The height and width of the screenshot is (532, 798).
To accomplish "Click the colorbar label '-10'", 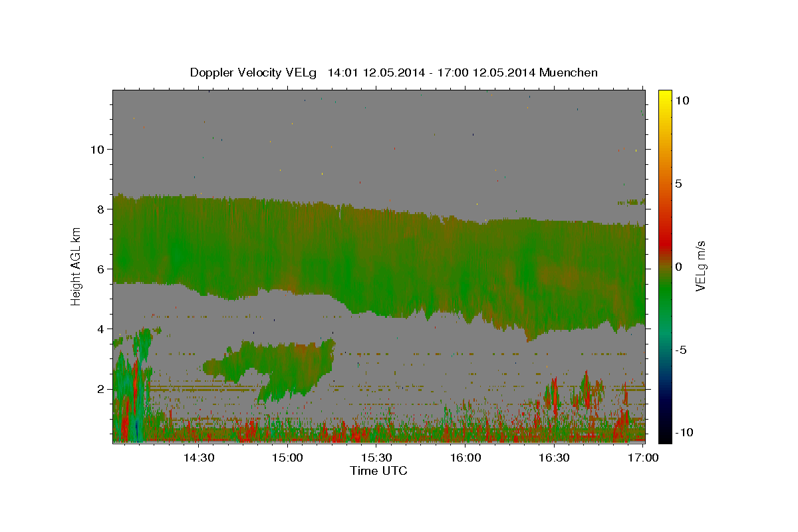I will click(x=683, y=433).
